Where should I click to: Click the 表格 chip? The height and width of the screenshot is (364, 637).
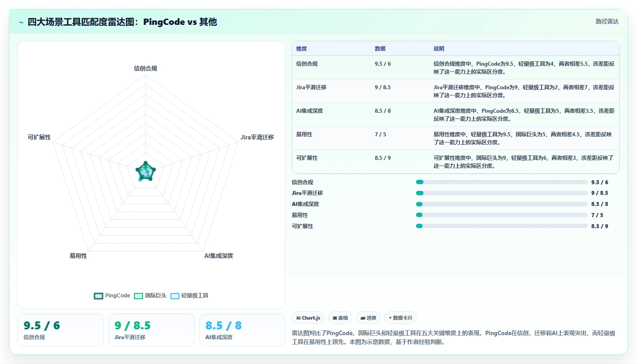point(340,318)
